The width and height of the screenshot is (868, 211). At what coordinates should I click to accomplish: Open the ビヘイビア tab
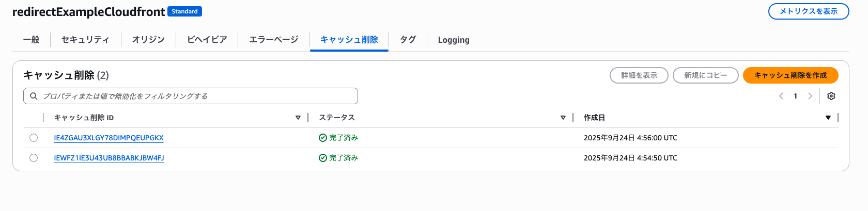pyautogui.click(x=207, y=40)
